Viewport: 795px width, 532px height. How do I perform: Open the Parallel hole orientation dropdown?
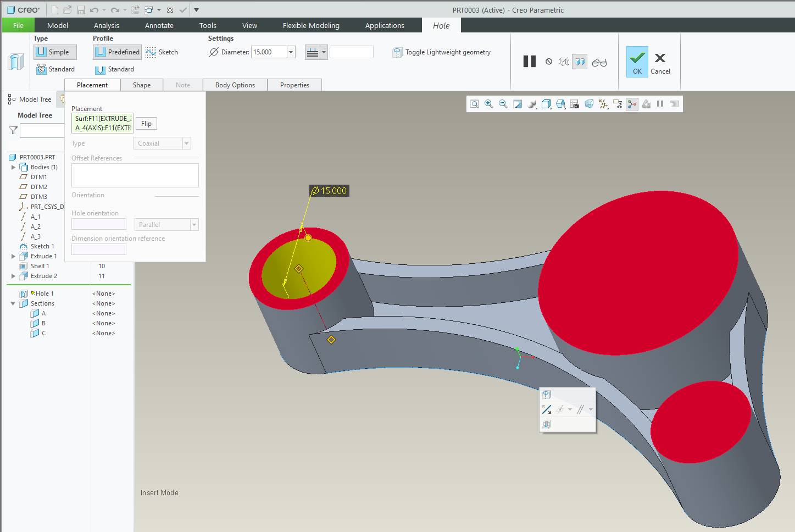[x=193, y=224]
